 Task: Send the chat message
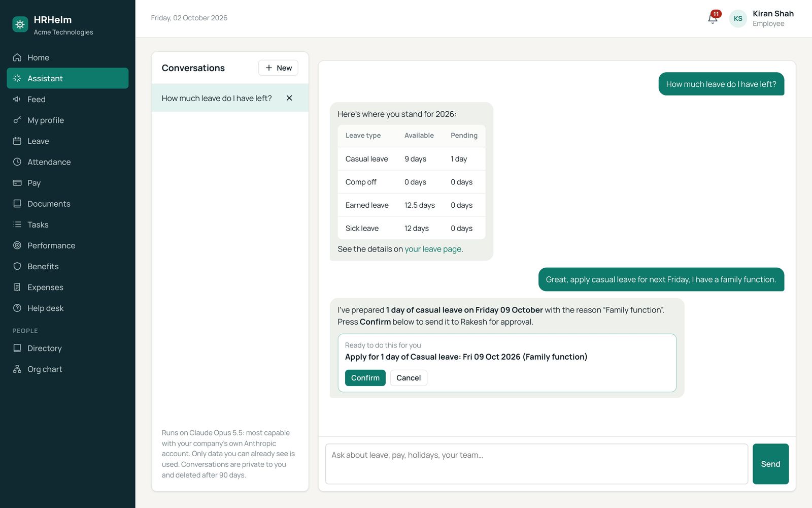770,464
